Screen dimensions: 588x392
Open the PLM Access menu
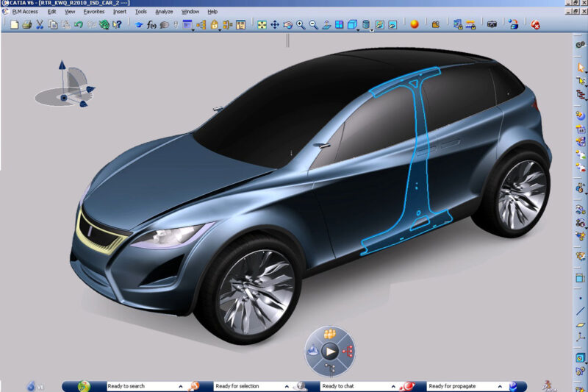pyautogui.click(x=24, y=12)
